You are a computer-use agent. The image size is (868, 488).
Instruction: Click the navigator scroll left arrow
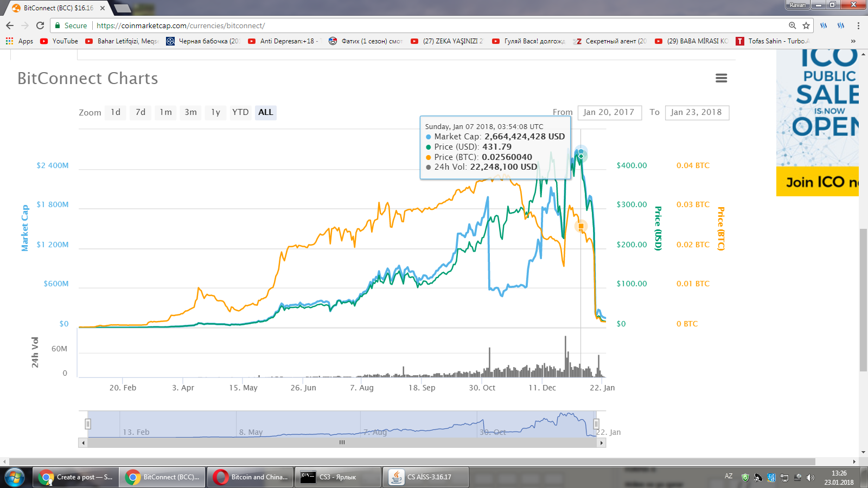click(x=83, y=442)
